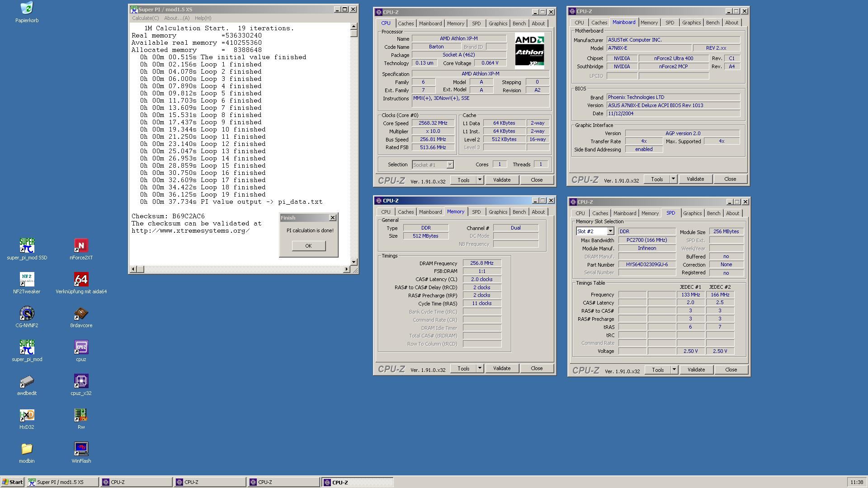Launch cpuz_x32 desktop shortcut
Image resolution: width=868 pixels, height=488 pixels.
point(81,385)
